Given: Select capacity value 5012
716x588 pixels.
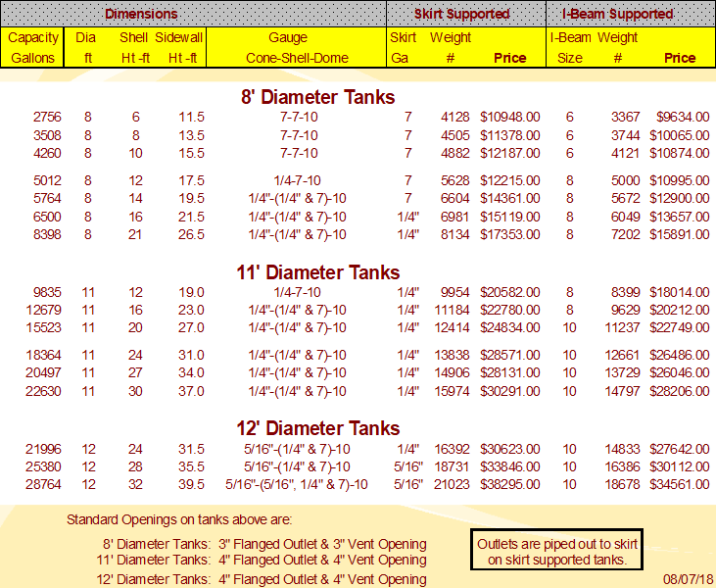Looking at the screenshot, I should [x=47, y=180].
